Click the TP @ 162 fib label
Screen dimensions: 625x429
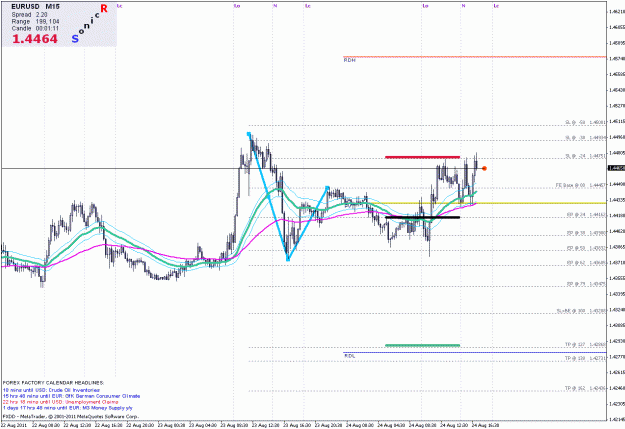click(x=586, y=388)
